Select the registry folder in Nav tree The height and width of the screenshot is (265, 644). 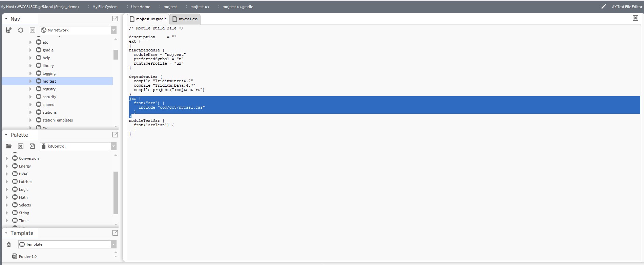click(49, 89)
